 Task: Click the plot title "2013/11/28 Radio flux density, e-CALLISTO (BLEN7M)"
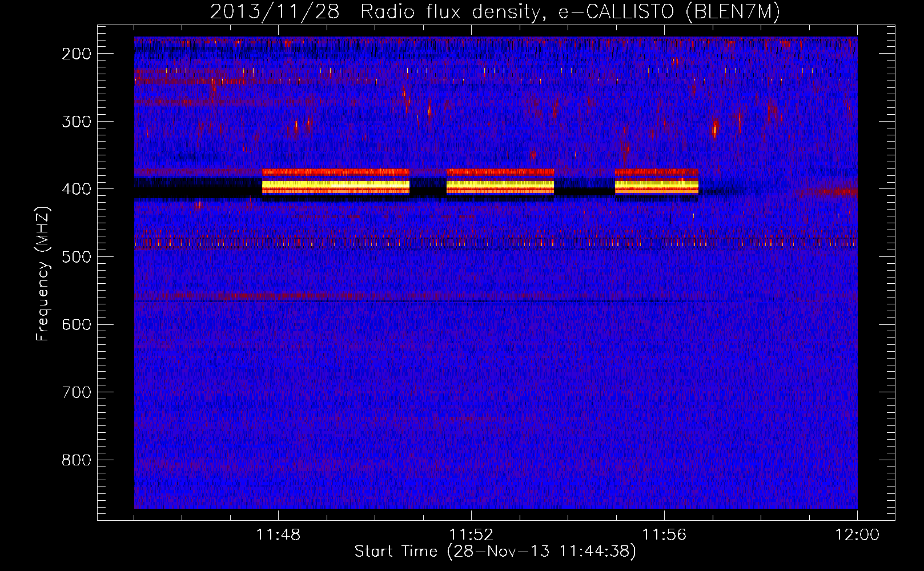point(495,12)
